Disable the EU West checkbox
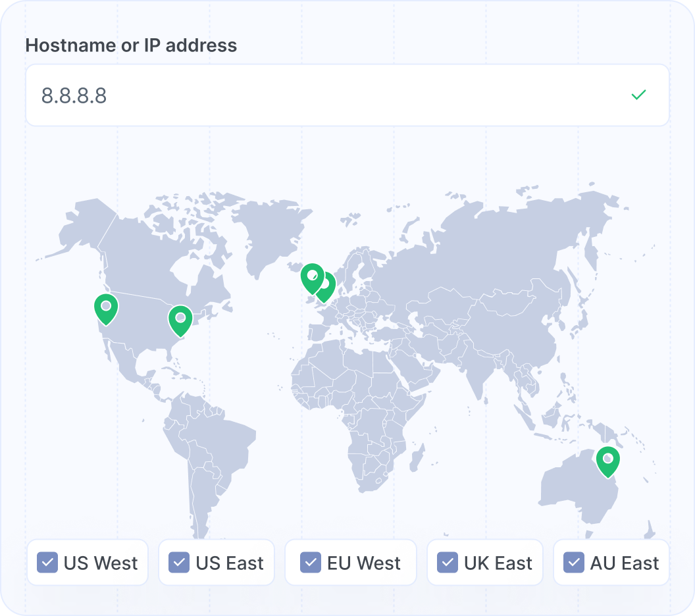This screenshot has width=695, height=616. [309, 563]
